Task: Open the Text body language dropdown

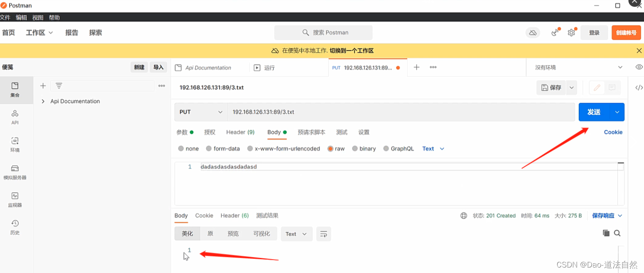Action: pyautogui.click(x=432, y=148)
